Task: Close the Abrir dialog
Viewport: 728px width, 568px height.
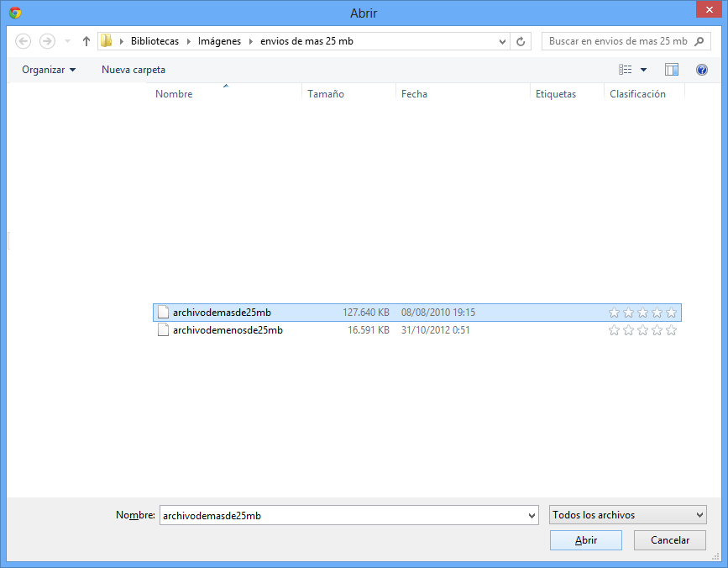Action: (x=709, y=10)
